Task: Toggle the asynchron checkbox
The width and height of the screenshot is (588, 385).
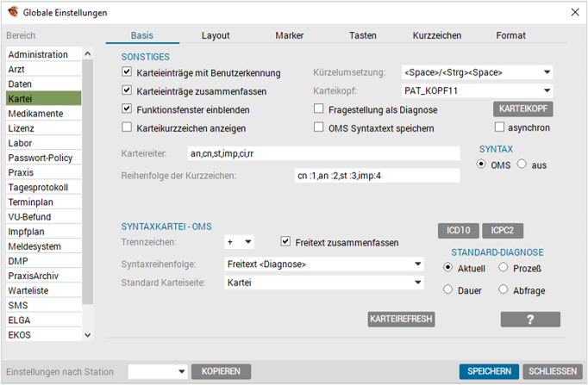Action: 499,127
